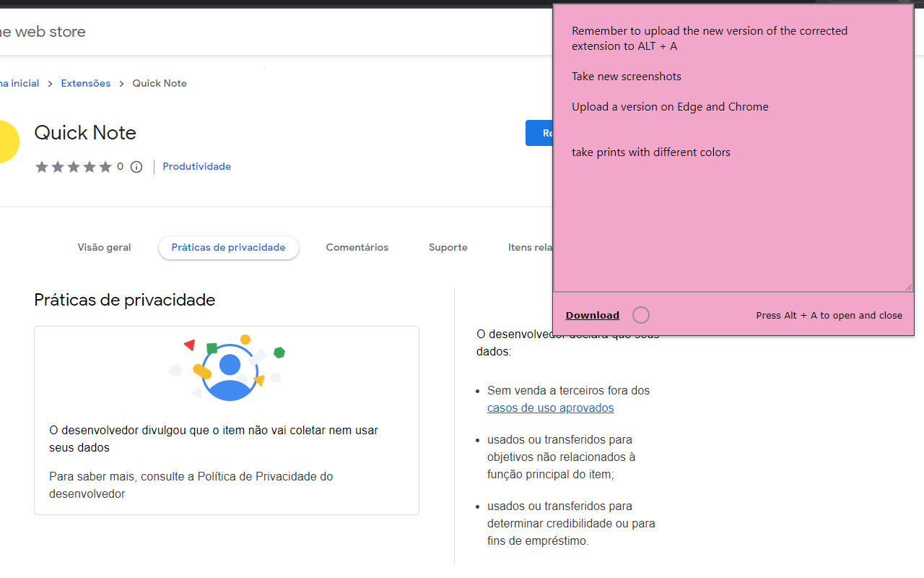Click the privacy illustration with user avatar

pyautogui.click(x=227, y=368)
